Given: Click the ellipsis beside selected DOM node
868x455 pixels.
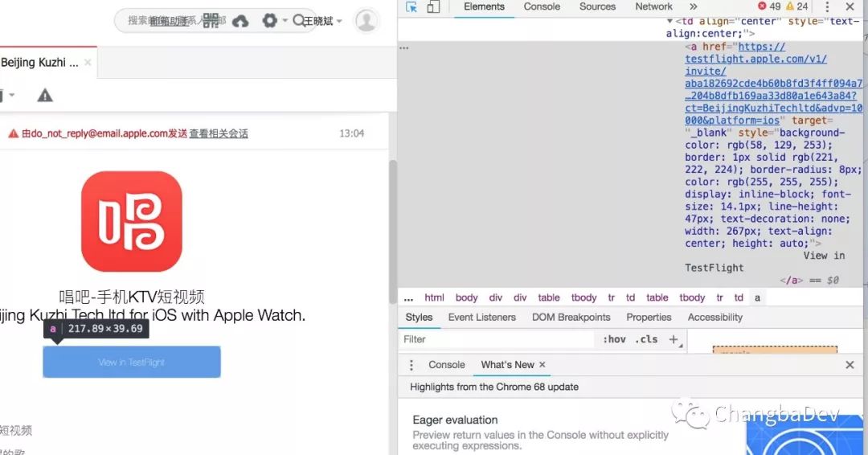Looking at the screenshot, I should 404,48.
